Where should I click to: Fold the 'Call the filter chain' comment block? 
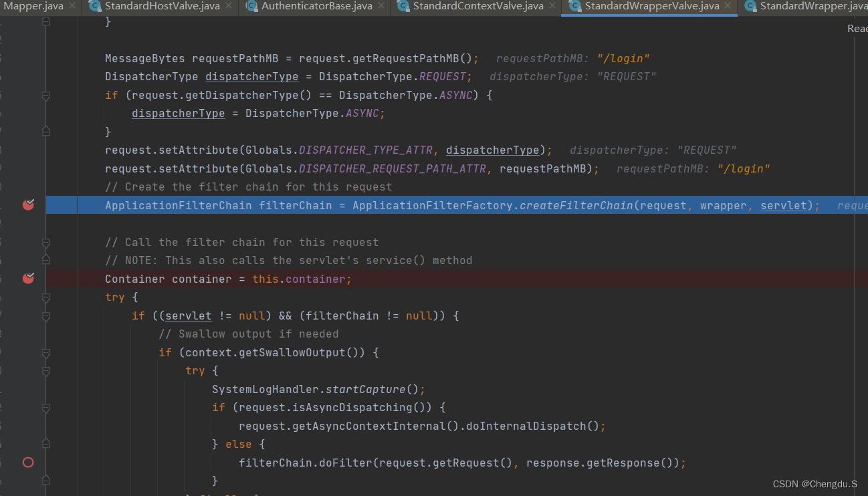click(46, 243)
